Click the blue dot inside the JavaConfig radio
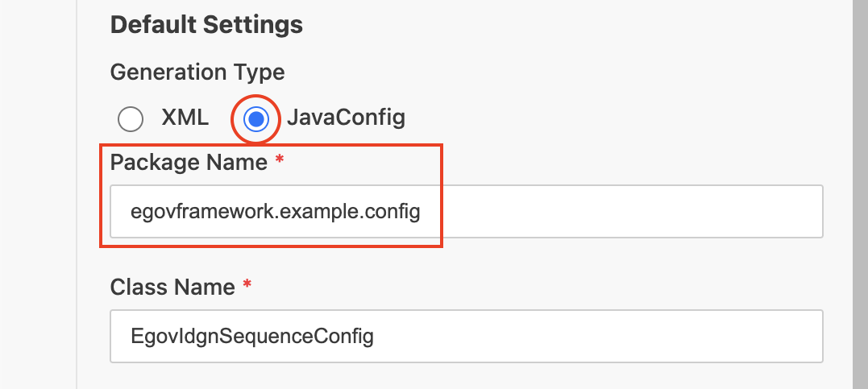Screen dimensions: 868x389 255,119
